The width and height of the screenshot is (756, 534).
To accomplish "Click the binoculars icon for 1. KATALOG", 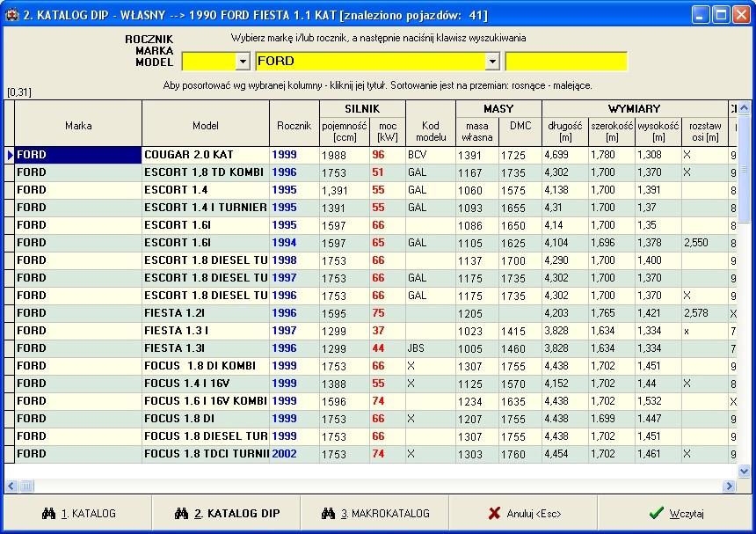I will pyautogui.click(x=48, y=513).
